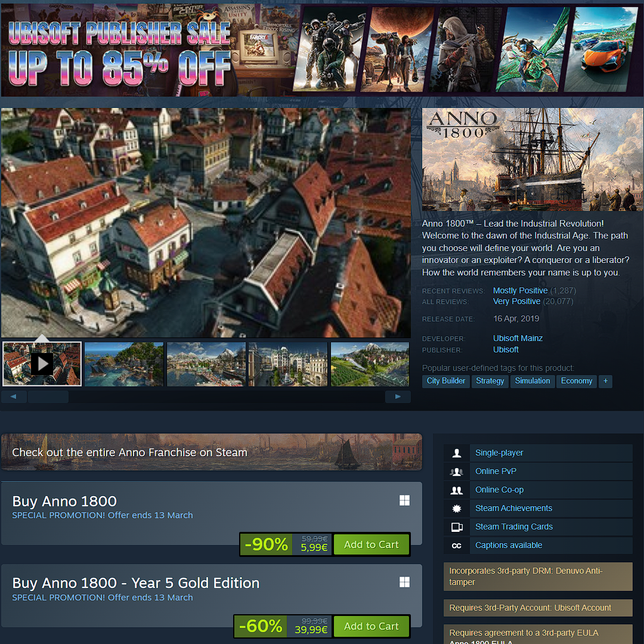Select the harbor town screenshot thumbnail
The height and width of the screenshot is (644, 644).
click(206, 364)
